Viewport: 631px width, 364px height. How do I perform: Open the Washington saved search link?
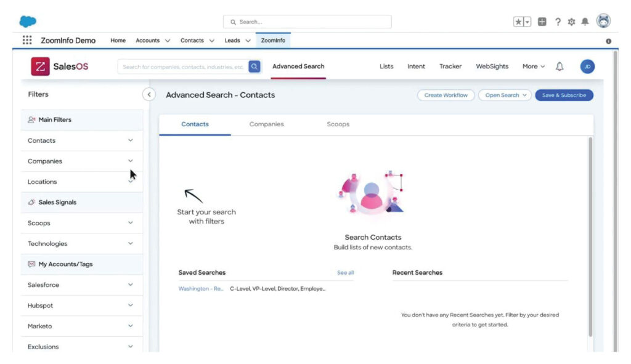[x=200, y=289]
